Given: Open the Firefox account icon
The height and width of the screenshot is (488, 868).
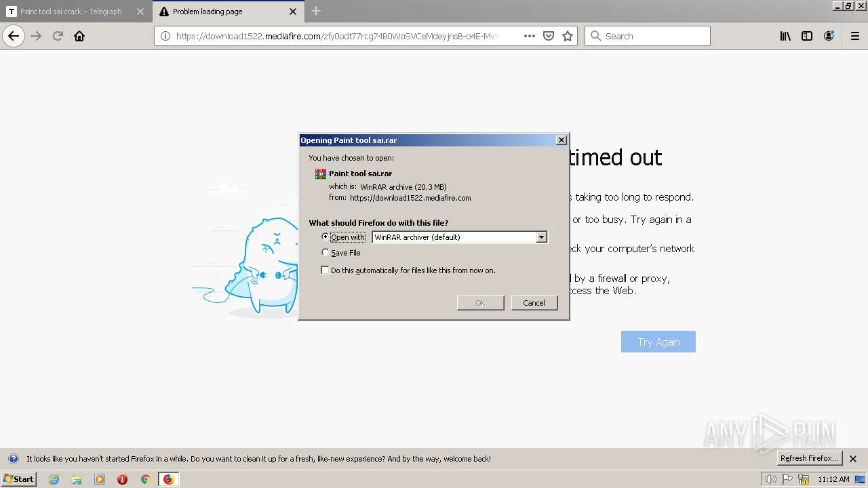Looking at the screenshot, I should point(829,36).
